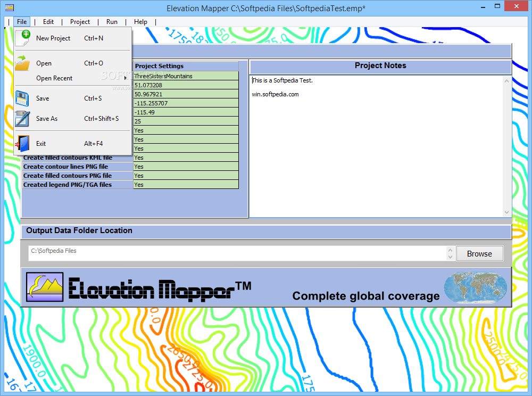Choose Open from the File menu
This screenshot has width=532, height=396.
coord(72,63)
